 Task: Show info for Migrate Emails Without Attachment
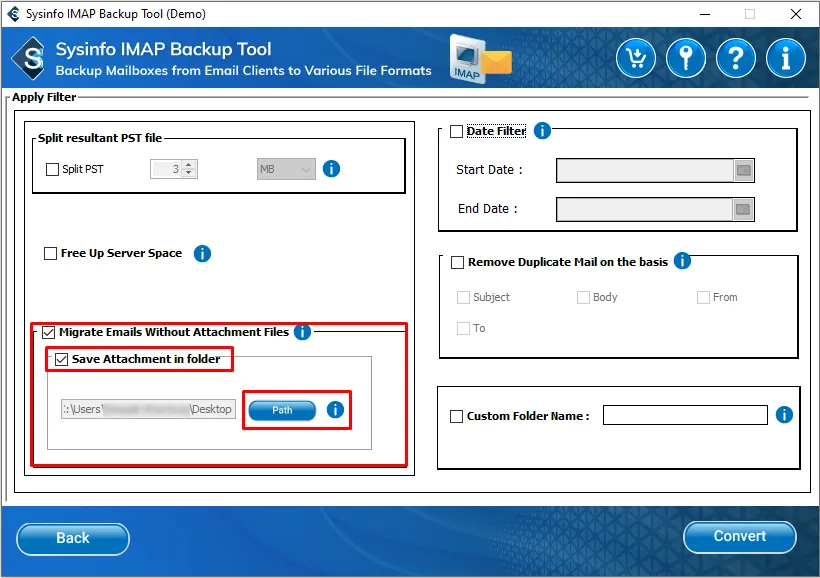302,332
